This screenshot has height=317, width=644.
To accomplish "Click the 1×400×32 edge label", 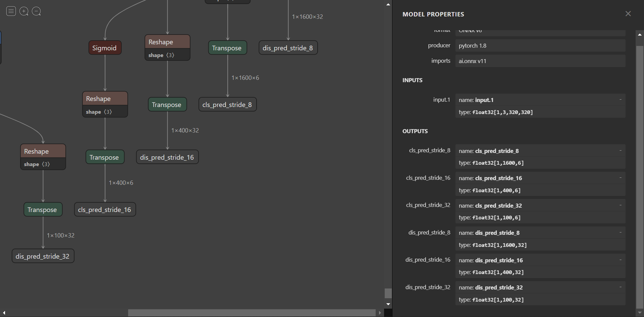I will click(x=185, y=130).
